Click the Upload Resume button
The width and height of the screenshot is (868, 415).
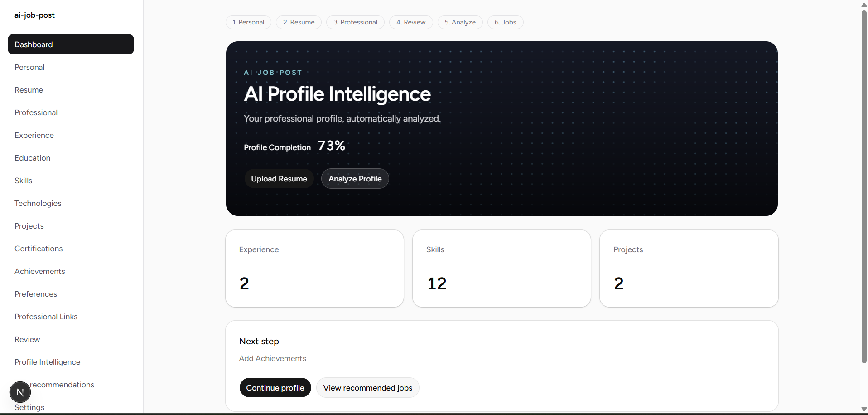pyautogui.click(x=279, y=179)
